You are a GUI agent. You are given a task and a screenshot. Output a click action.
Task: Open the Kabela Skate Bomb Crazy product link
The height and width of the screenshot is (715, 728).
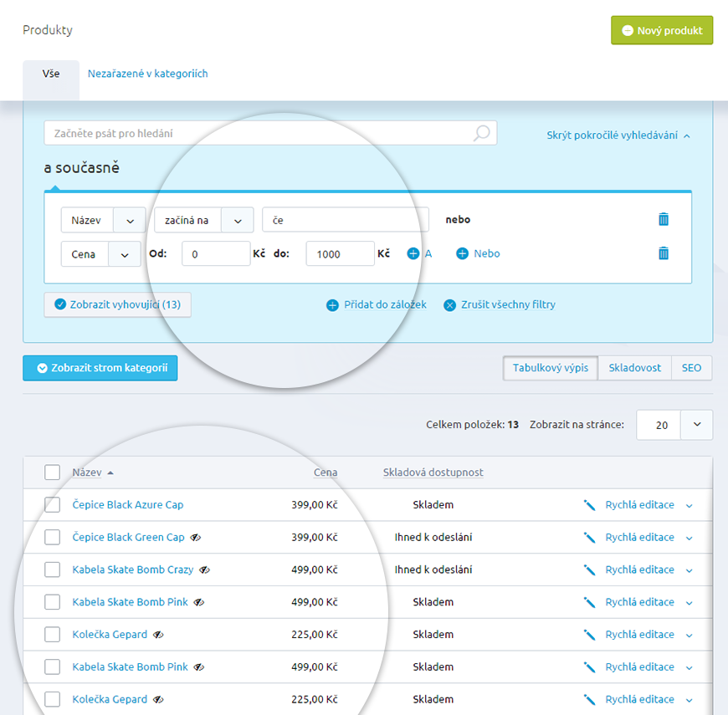133,569
